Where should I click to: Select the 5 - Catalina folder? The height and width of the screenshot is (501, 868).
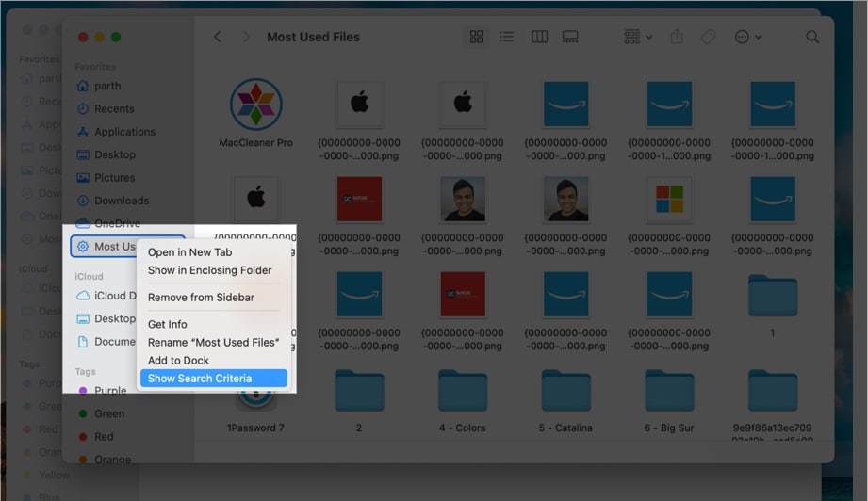click(565, 391)
